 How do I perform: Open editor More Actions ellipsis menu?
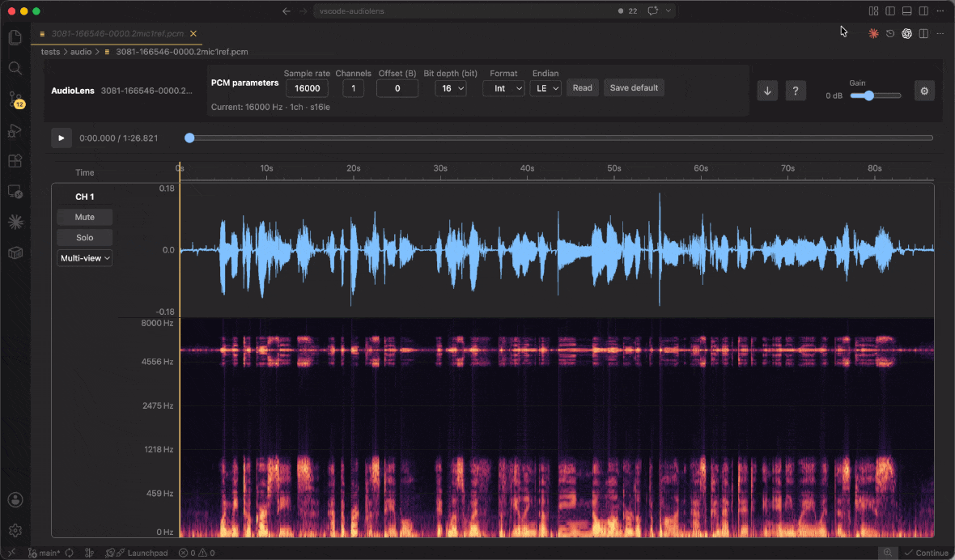(940, 33)
